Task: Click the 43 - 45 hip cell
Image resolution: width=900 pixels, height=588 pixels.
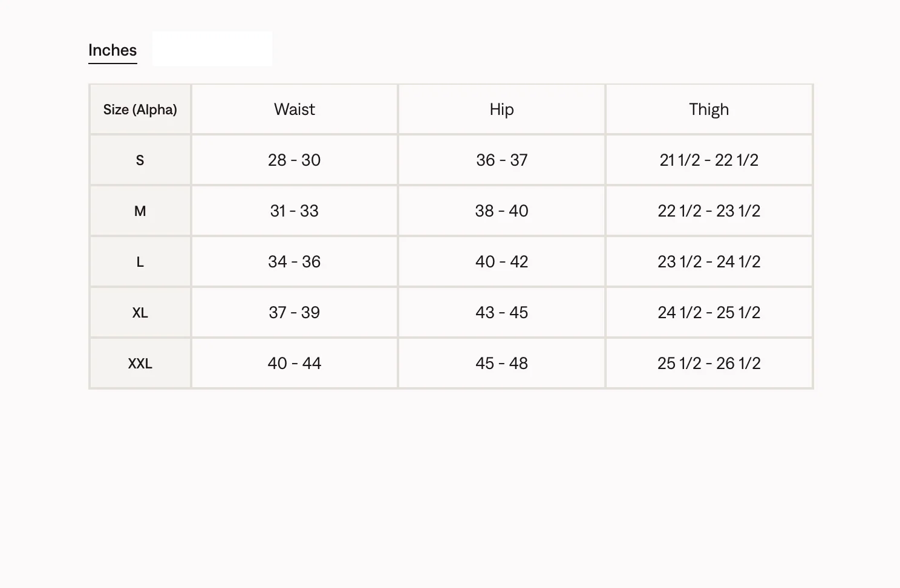Action: (x=501, y=313)
